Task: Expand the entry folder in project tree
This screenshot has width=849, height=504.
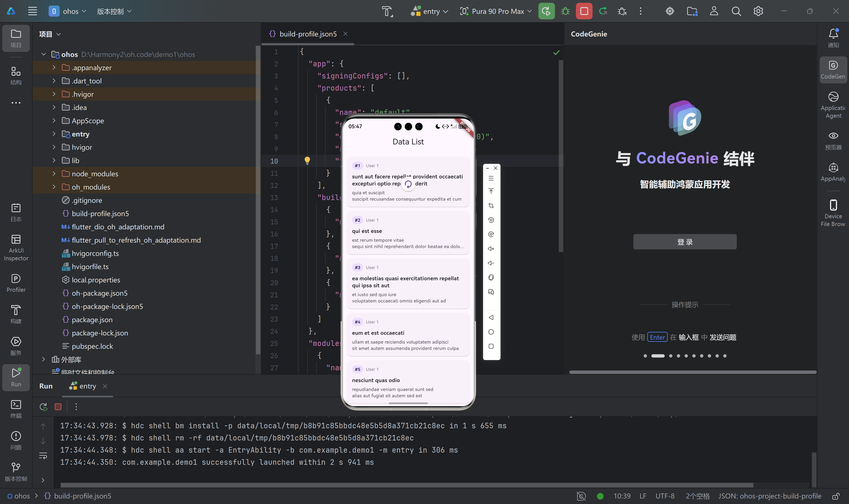Action: 54,134
